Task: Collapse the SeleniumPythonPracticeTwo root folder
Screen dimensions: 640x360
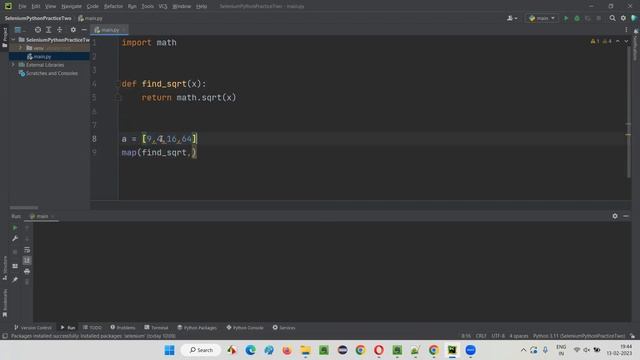Action: (13, 40)
